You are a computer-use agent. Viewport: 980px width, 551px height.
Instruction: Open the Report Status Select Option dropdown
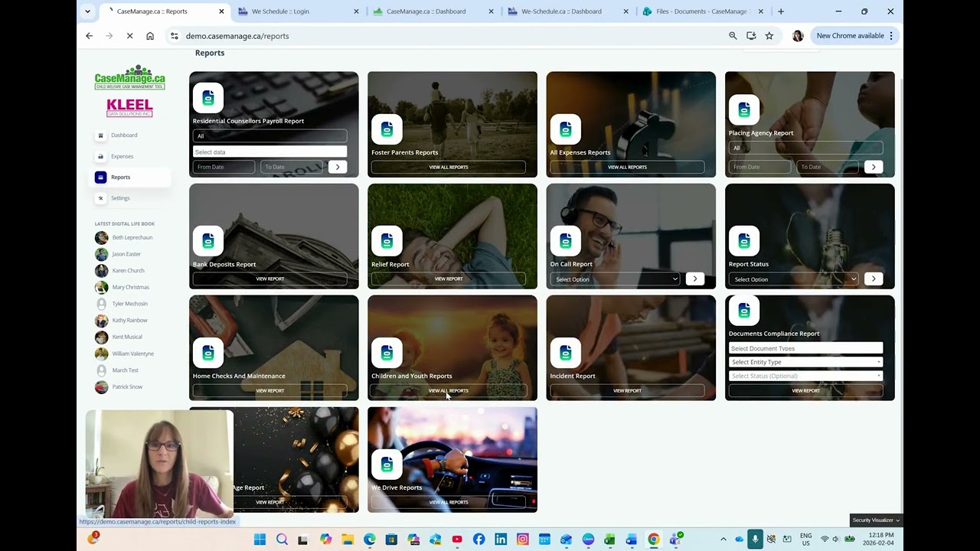coord(794,279)
